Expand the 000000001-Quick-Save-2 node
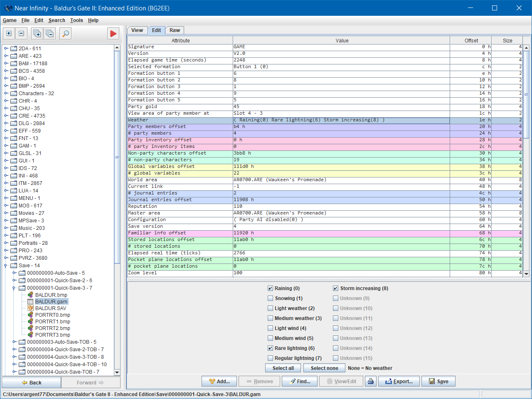The width and height of the screenshot is (532, 399). [x=15, y=281]
